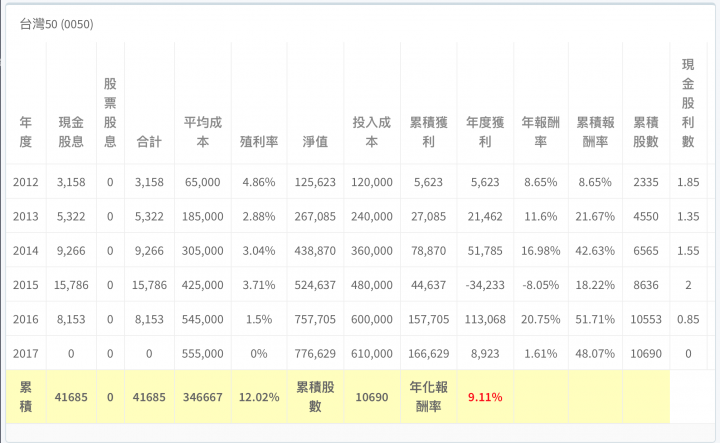Click annual profit 113,068

(485, 319)
